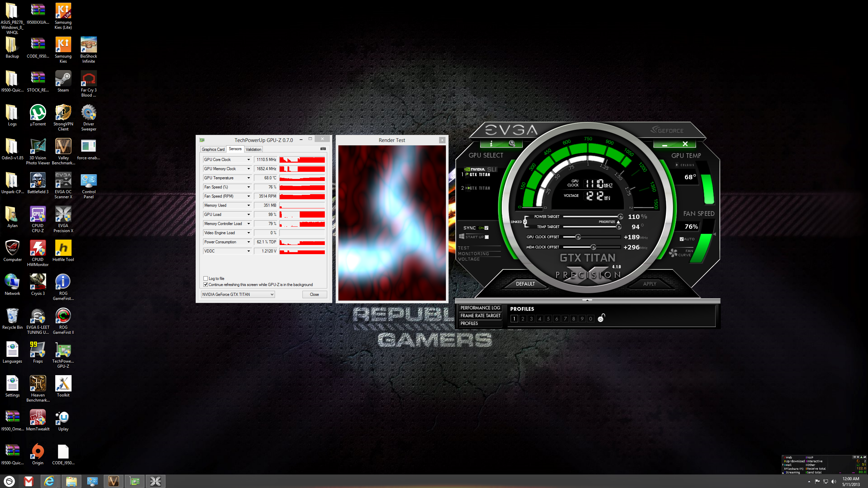Click the EVGA Precision info icon

pos(491,144)
